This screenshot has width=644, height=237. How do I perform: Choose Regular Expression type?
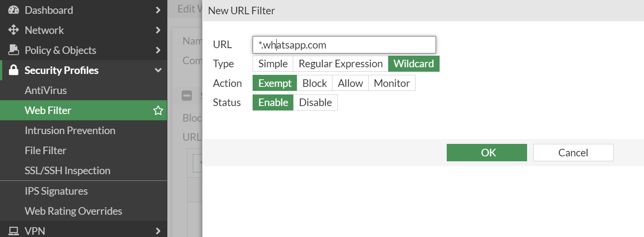(341, 64)
